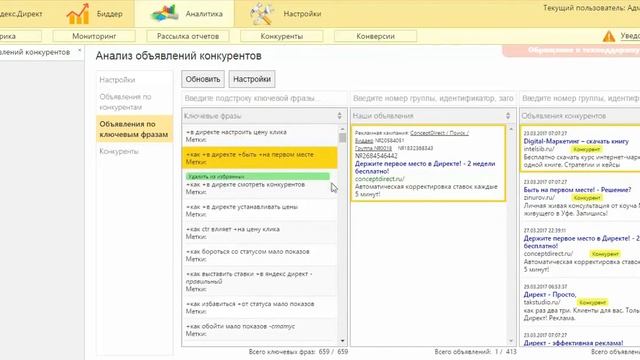Image resolution: width=640 pixels, height=360 pixels.
Task: Select phrase 'как обойти мало показов'
Action: point(260,330)
